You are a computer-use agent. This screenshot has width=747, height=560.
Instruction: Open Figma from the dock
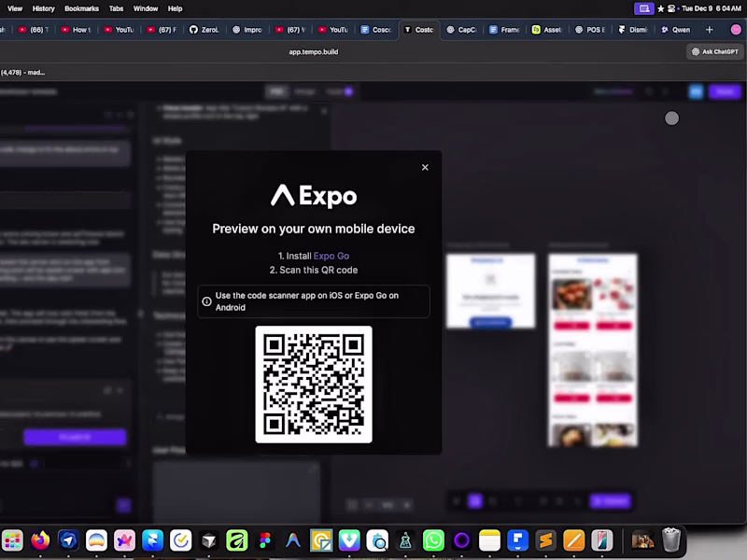point(265,540)
